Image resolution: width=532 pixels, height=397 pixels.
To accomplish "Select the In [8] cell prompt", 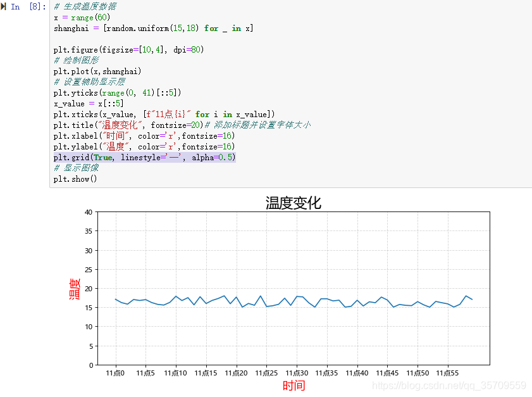I will tap(28, 6).
